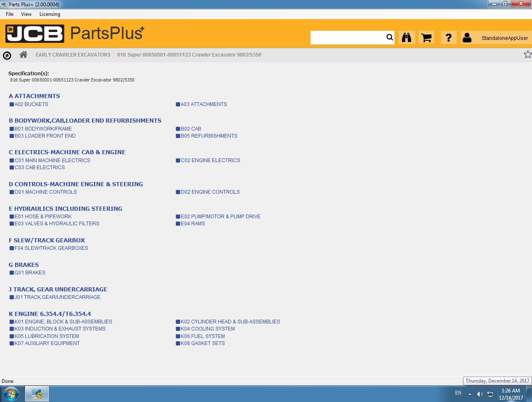Click the volume speaker tray icon

pyautogui.click(x=480, y=394)
